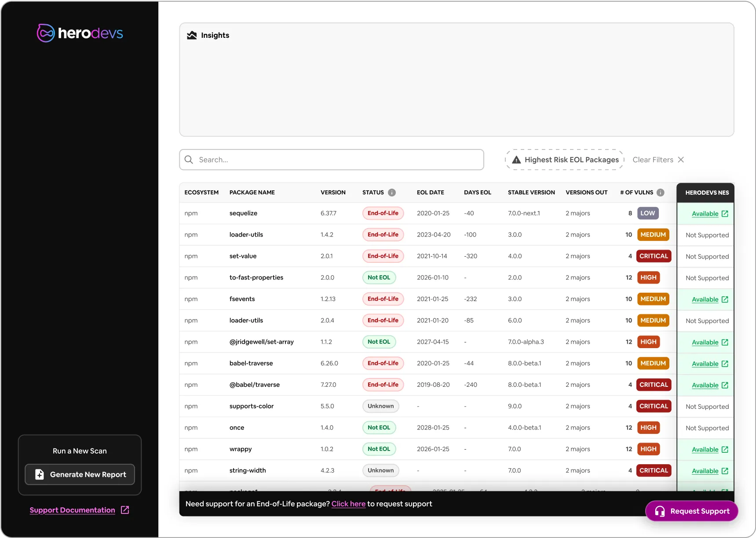
Task: Sort by PACKAGE NAME column header
Action: click(252, 193)
